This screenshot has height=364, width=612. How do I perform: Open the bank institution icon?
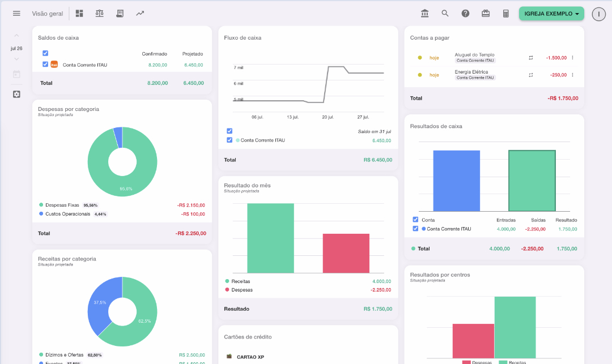click(424, 13)
